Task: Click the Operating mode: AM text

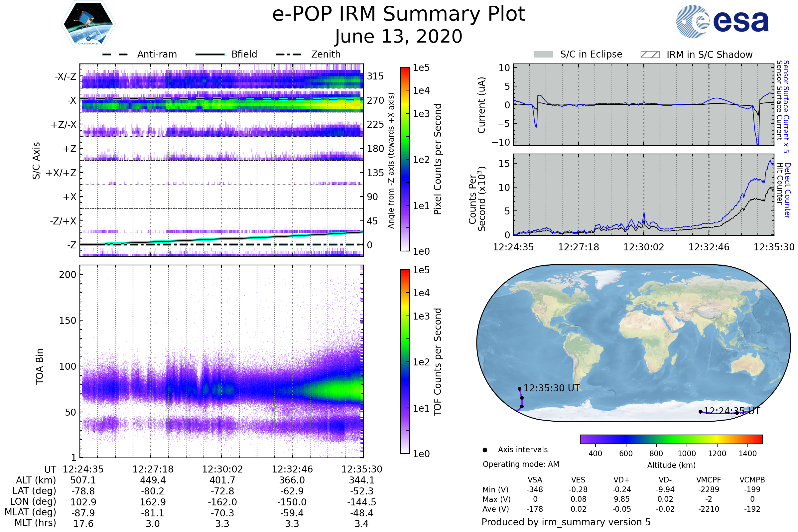Action: click(x=521, y=464)
